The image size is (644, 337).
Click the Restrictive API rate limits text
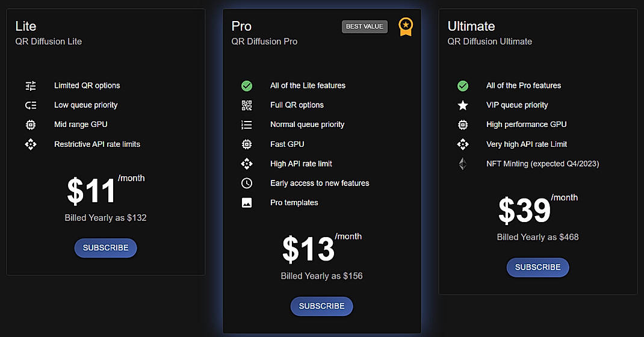[x=97, y=144]
